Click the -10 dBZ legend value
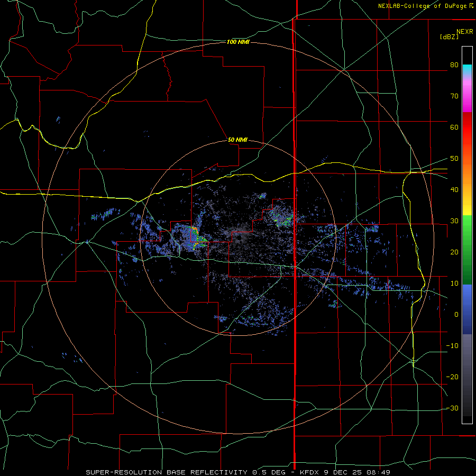Viewport: 476px width, 476px height. [452, 346]
